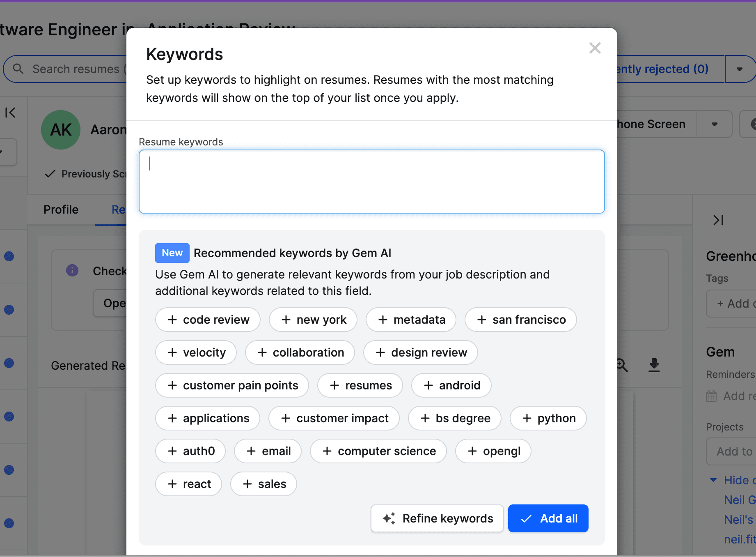Screen dimensions: 756x557
Task: Add the san francisco keyword chip
Action: [520, 320]
